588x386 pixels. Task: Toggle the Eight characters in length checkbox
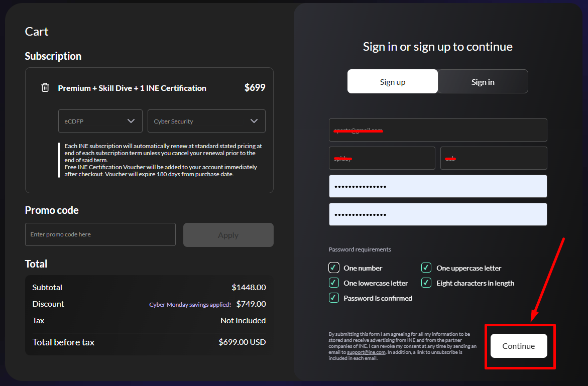point(426,283)
